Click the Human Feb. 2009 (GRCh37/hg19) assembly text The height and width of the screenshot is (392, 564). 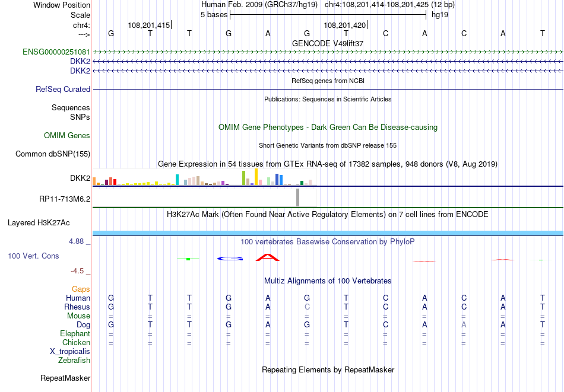259,5
